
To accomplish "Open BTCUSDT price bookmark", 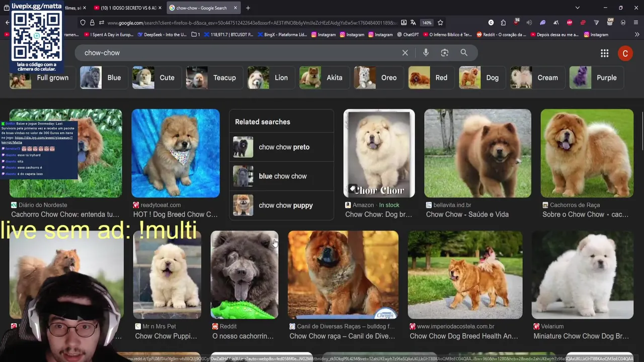I will [x=228, y=35].
